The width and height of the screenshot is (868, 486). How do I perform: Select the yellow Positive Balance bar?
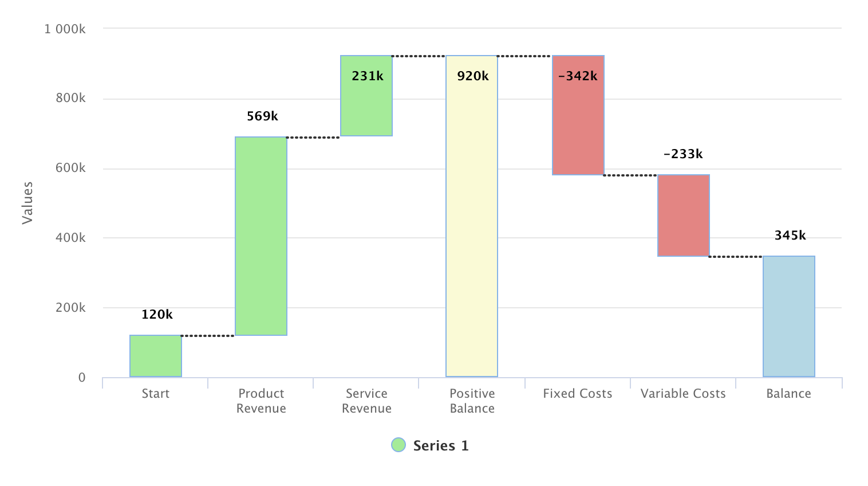coord(472,229)
